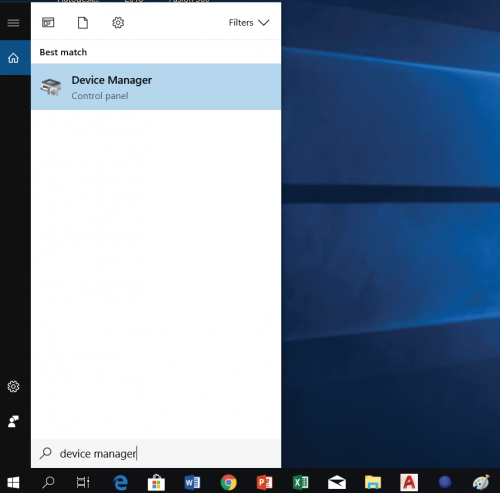Image resolution: width=500 pixels, height=493 pixels.
Task: Launch Google Chrome from taskbar
Action: [x=229, y=482]
